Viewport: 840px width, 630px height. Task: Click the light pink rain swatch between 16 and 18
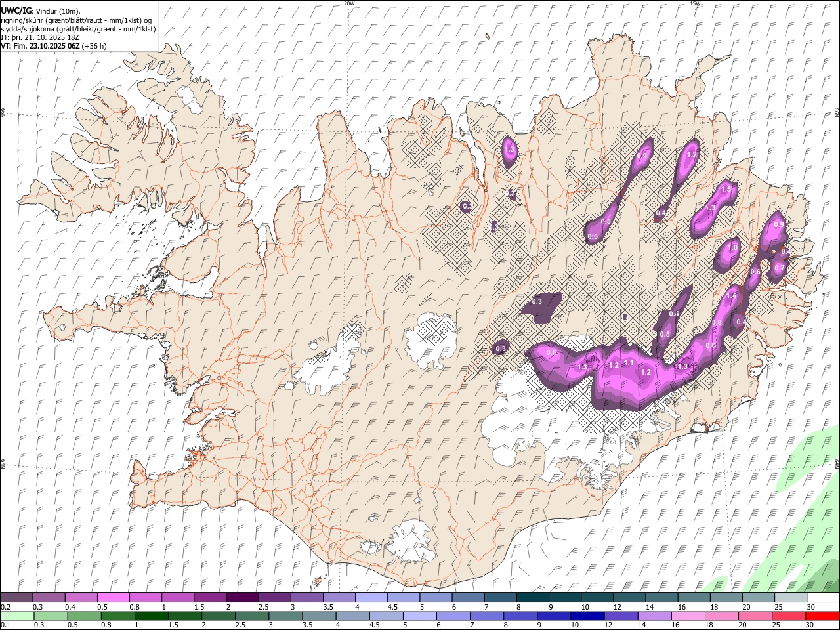(688, 616)
